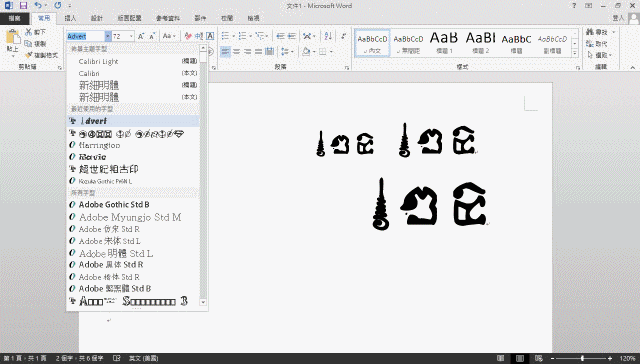Switch to the 版面配置 Page Layout tab
Image resolution: width=640 pixels, height=364 pixels.
(129, 18)
